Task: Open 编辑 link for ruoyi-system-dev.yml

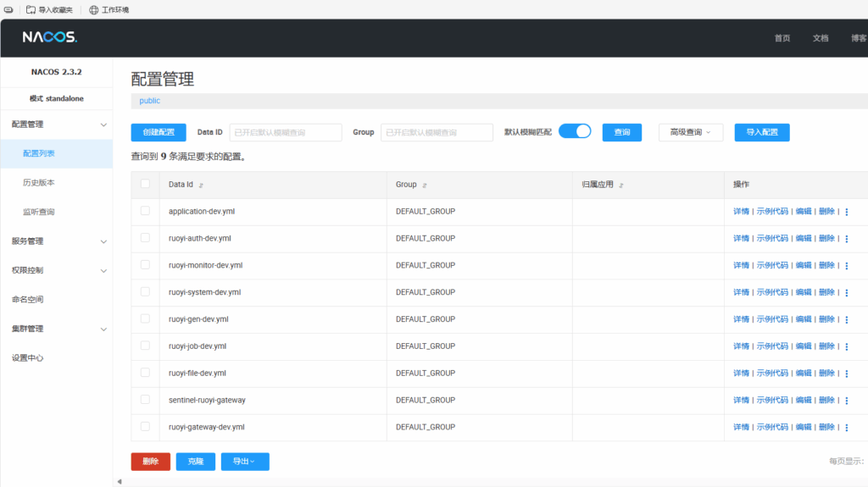Action: (803, 292)
